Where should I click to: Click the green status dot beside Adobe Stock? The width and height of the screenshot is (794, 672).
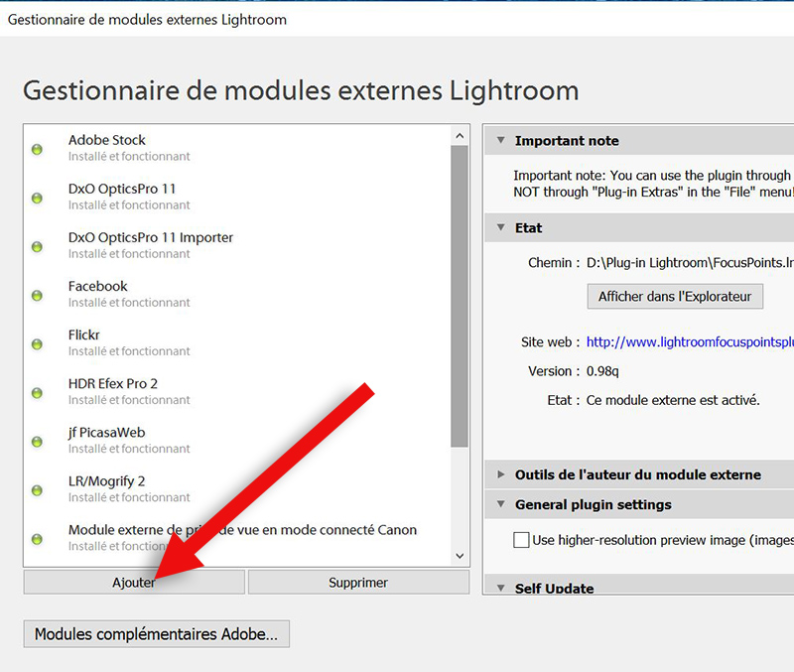click(37, 150)
